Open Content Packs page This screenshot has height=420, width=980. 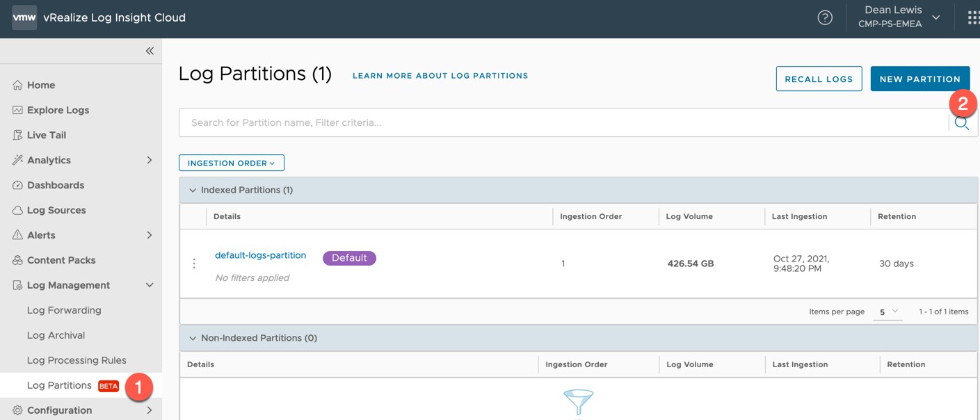[61, 260]
